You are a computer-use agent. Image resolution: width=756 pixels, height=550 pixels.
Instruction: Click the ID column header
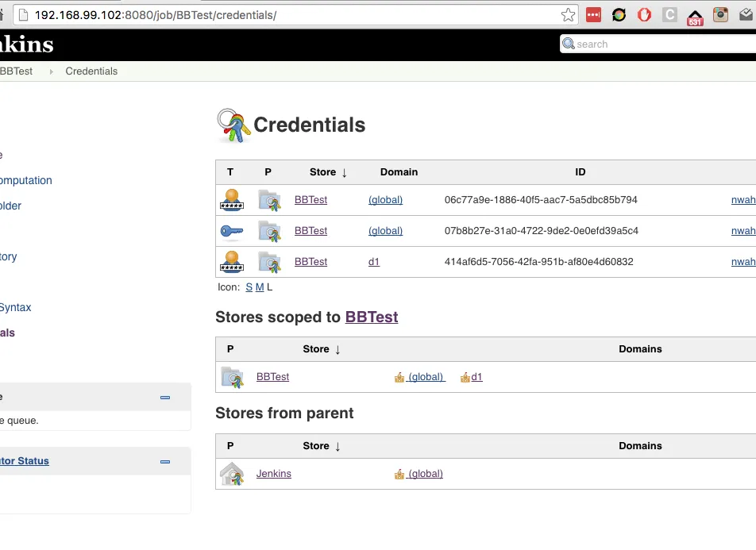tap(580, 172)
